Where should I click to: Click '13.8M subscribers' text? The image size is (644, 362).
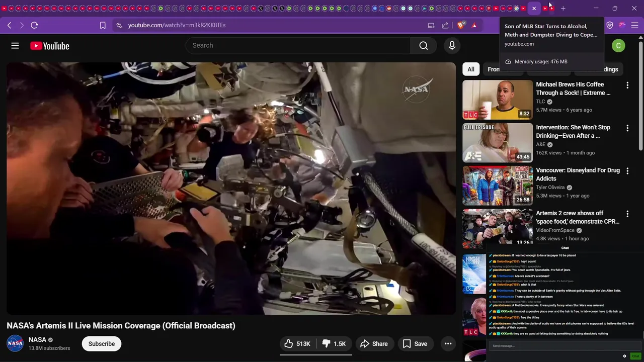(49, 348)
